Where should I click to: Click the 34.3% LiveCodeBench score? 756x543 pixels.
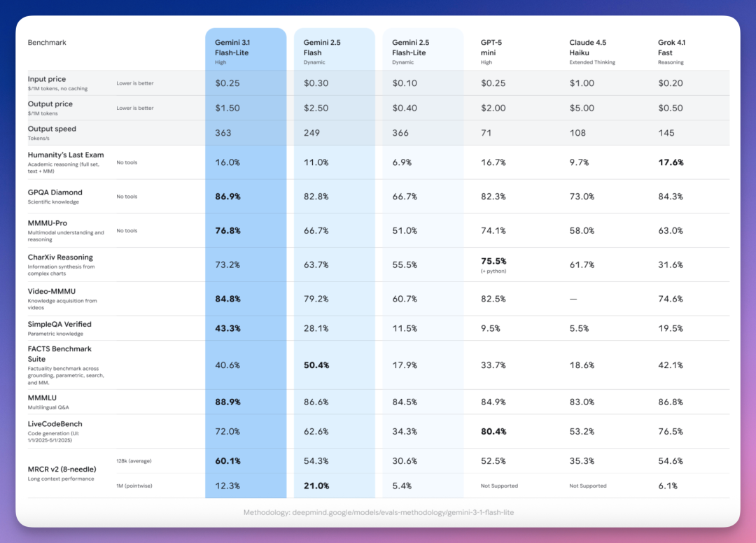pyautogui.click(x=405, y=432)
